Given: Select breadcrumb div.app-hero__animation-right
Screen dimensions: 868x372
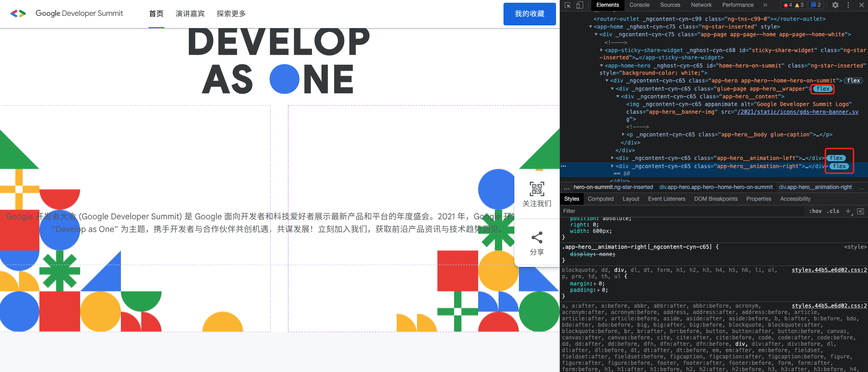Looking at the screenshot, I should pyautogui.click(x=815, y=187).
